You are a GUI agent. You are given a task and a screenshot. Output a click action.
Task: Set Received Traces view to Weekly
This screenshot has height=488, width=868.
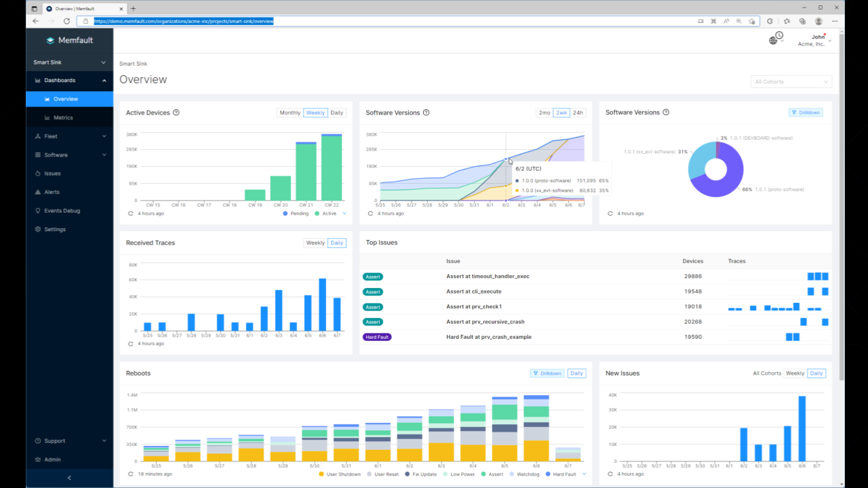pyautogui.click(x=315, y=242)
